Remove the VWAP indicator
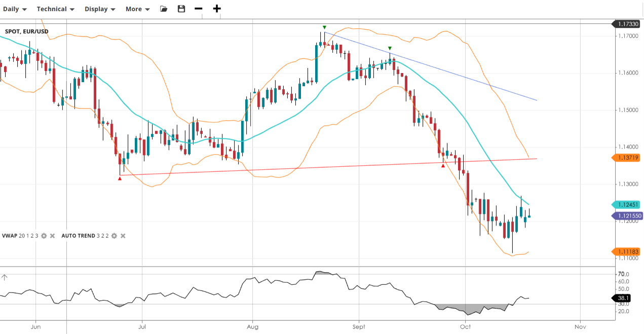This screenshot has width=644, height=334. [52, 236]
